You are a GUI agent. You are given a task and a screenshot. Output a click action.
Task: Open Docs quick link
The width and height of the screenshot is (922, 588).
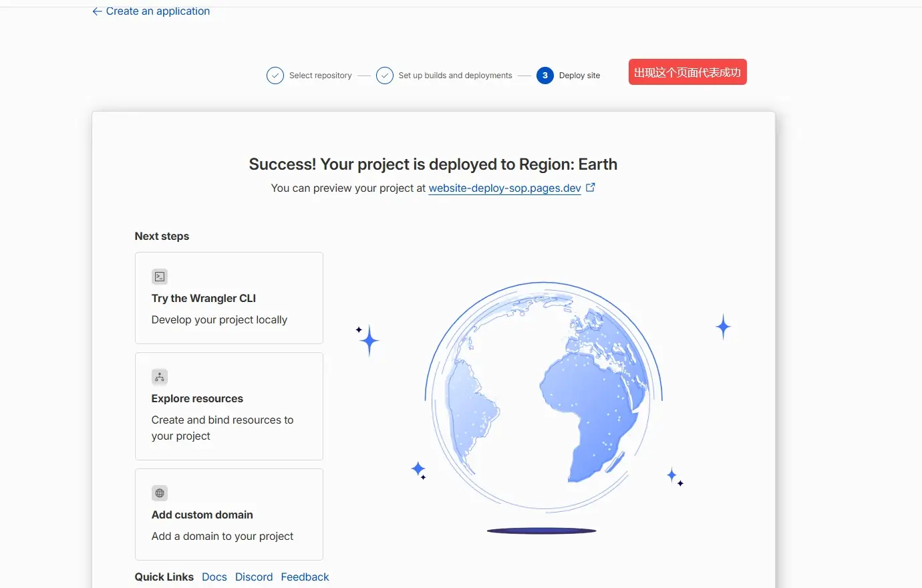coord(214,577)
